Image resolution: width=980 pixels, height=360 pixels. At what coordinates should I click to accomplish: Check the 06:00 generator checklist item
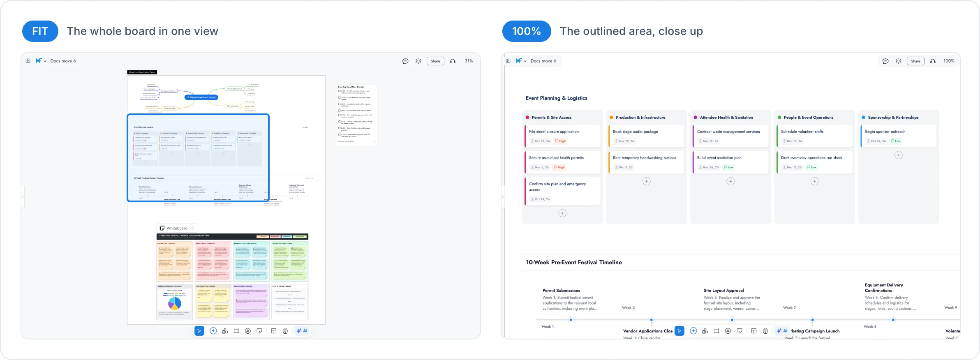coord(339,91)
